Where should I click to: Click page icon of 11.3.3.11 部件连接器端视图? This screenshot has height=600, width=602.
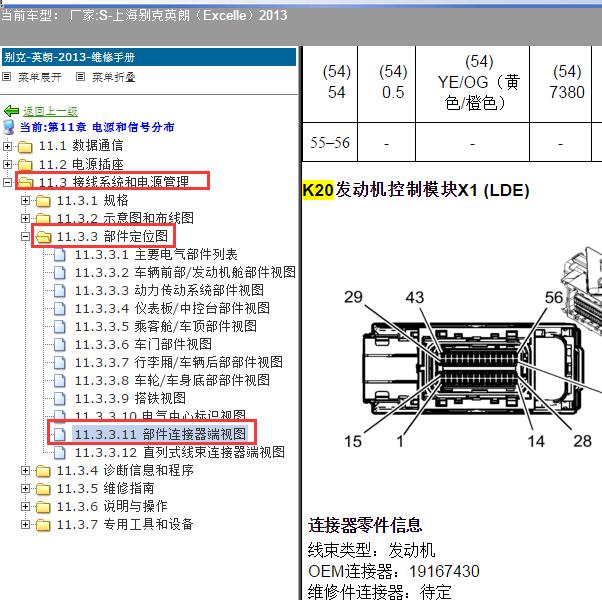[60, 434]
